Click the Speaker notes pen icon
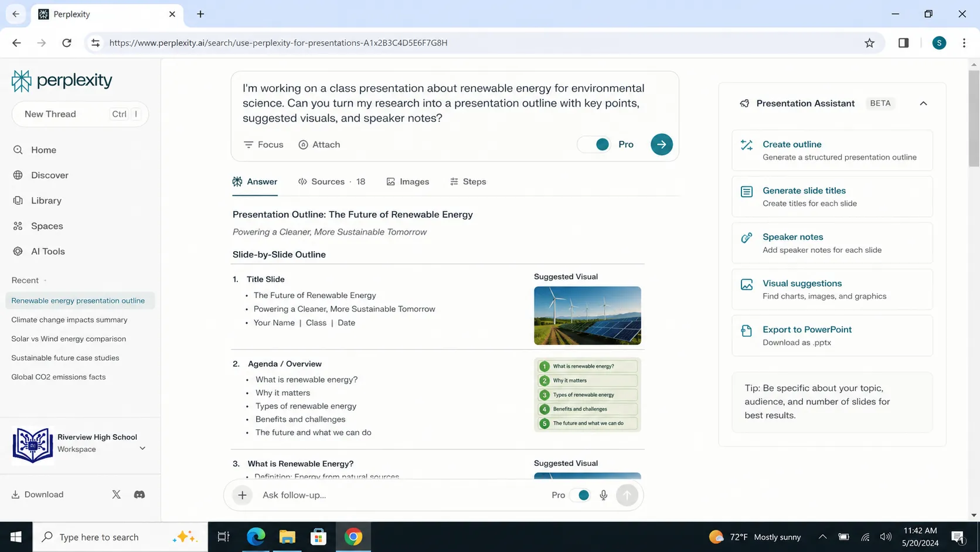Viewport: 980px width, 552px height. pyautogui.click(x=746, y=238)
